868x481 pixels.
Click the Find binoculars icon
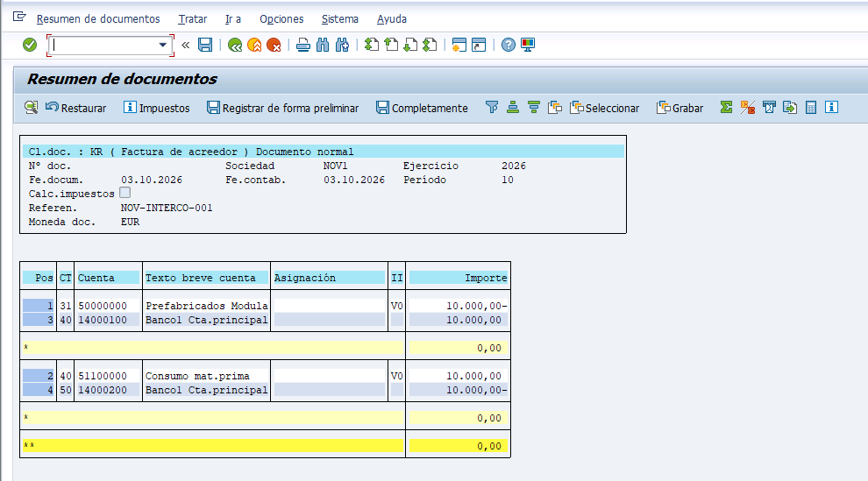point(323,45)
